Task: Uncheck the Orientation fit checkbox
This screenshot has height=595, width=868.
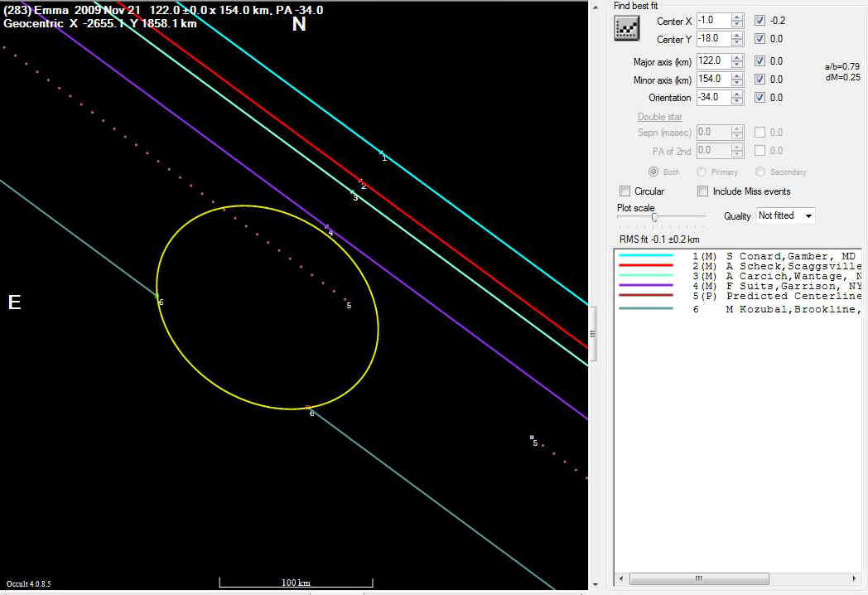Action: click(760, 97)
